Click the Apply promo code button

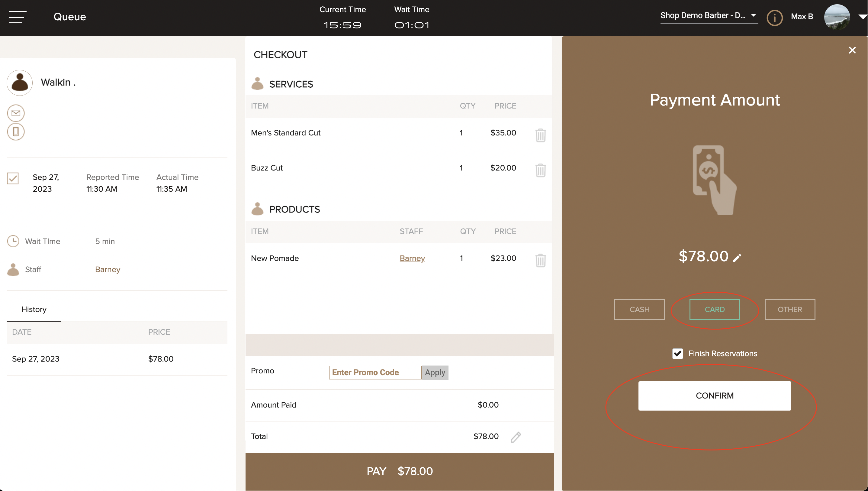434,372
